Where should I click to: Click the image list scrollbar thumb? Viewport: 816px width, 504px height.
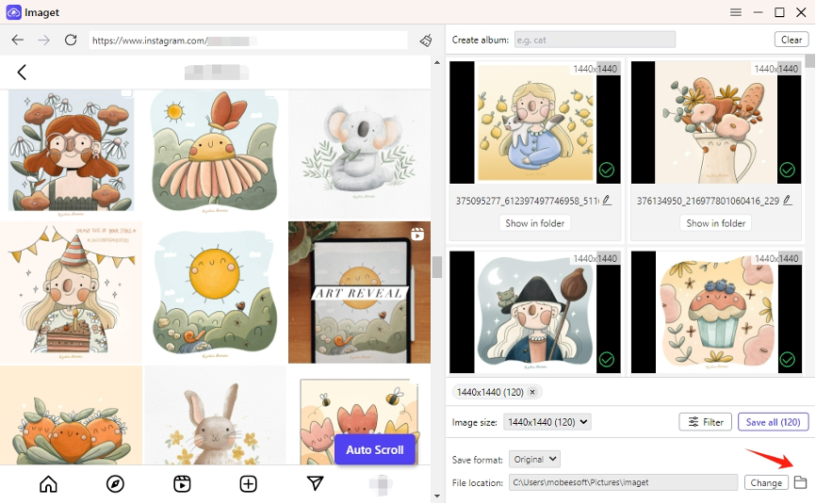coord(809,61)
